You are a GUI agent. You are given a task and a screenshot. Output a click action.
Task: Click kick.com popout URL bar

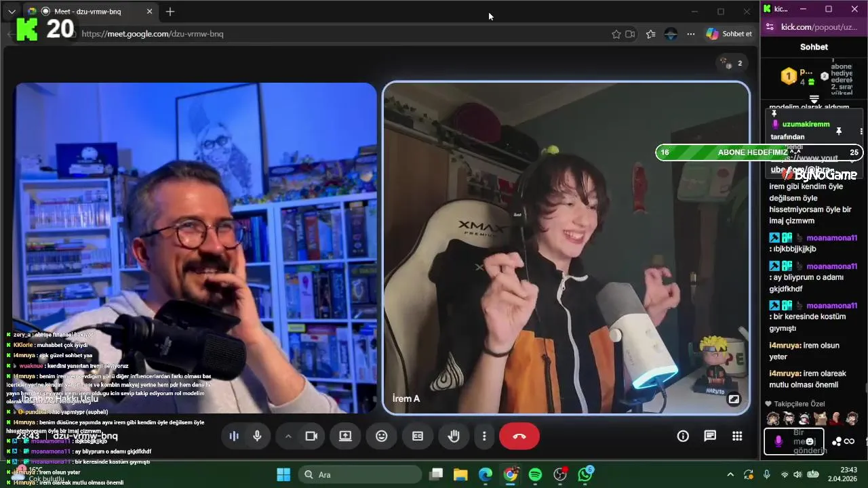point(819,27)
